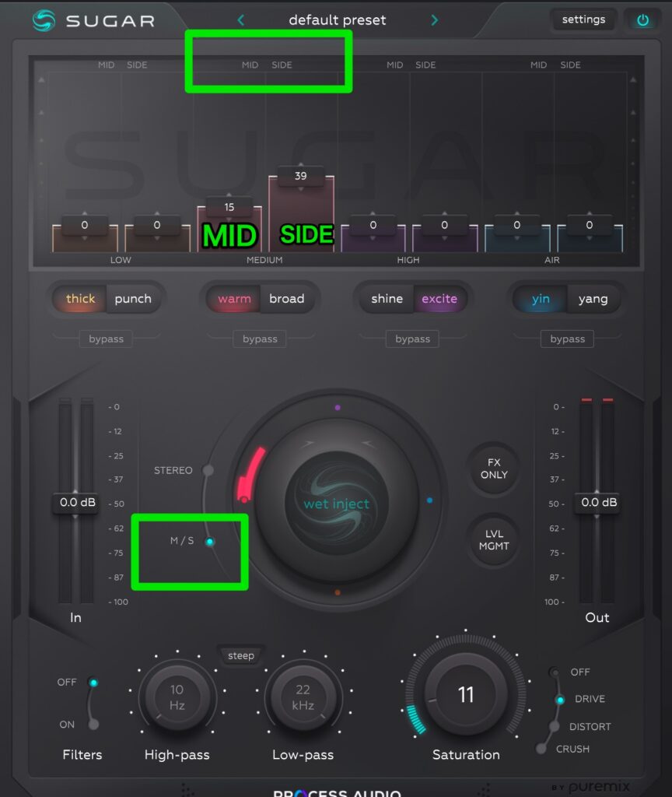Open the settings menu

click(x=583, y=19)
